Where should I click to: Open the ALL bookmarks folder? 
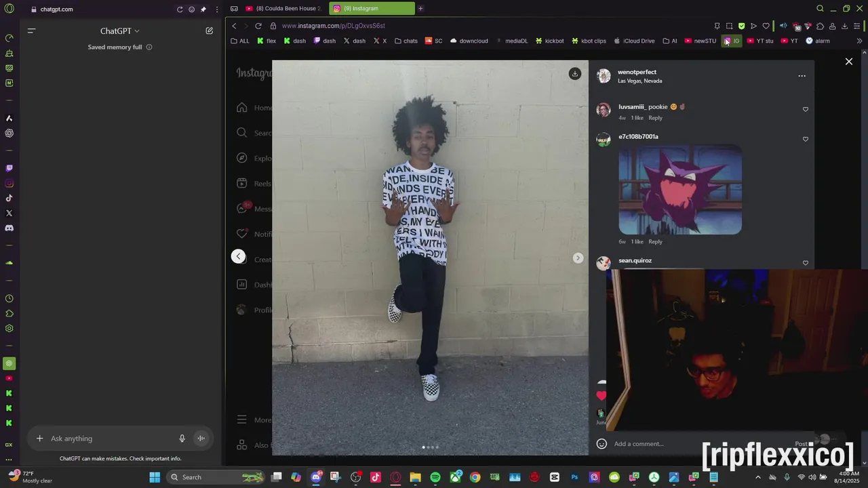click(240, 41)
